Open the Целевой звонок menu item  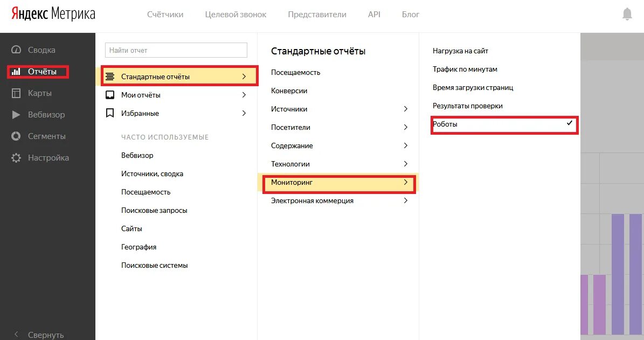[236, 15]
